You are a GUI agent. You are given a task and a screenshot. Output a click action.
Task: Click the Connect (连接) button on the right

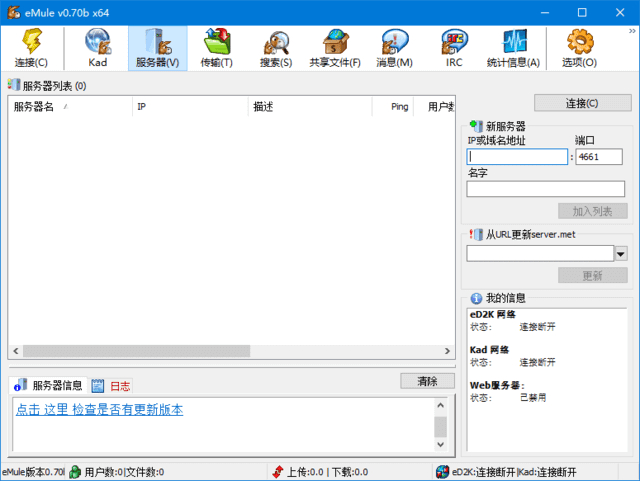point(582,103)
